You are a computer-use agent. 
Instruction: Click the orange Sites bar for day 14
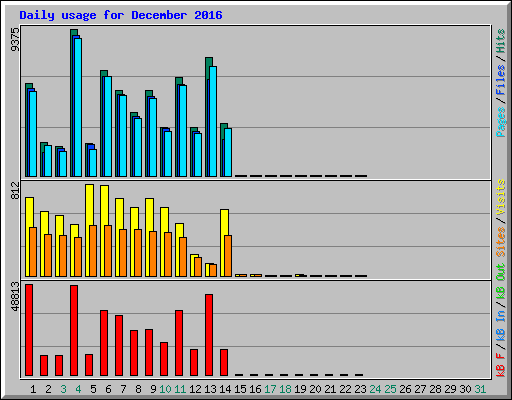click(228, 256)
